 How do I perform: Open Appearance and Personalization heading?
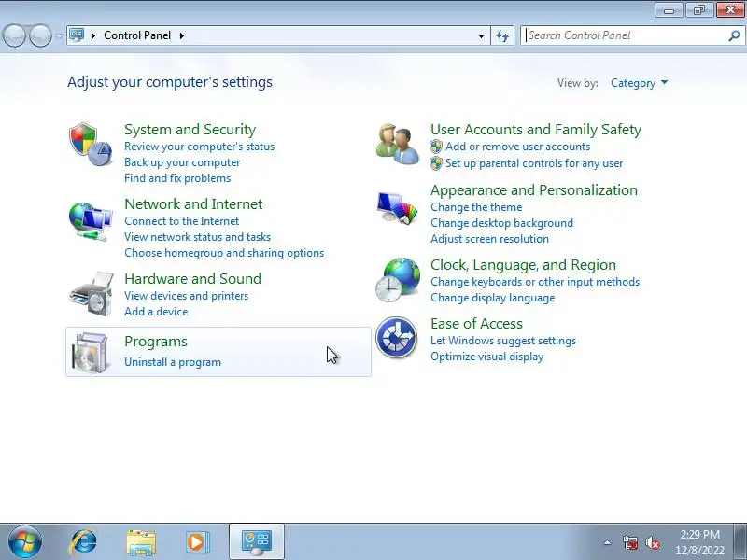pos(533,190)
